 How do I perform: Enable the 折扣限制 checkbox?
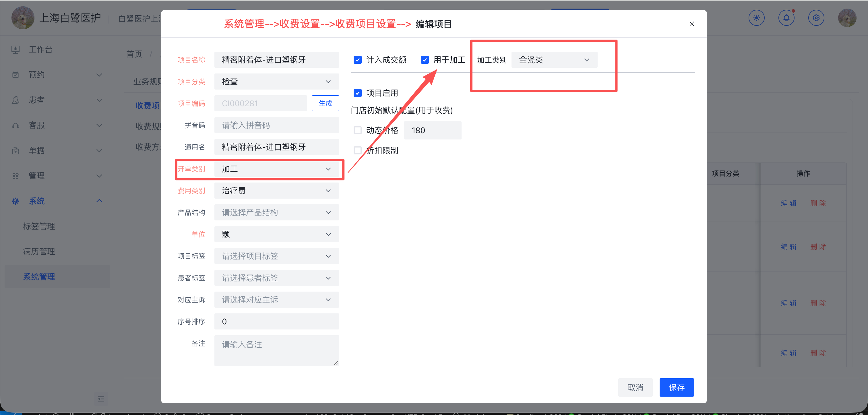coord(358,150)
